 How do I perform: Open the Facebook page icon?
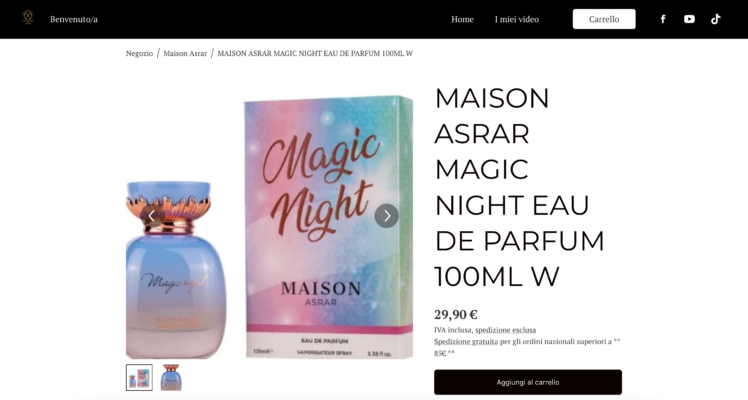(x=663, y=19)
